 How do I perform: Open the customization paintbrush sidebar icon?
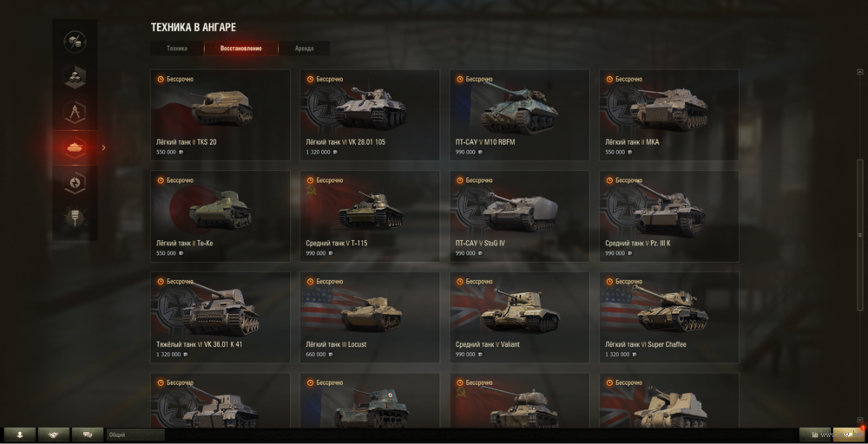75,219
